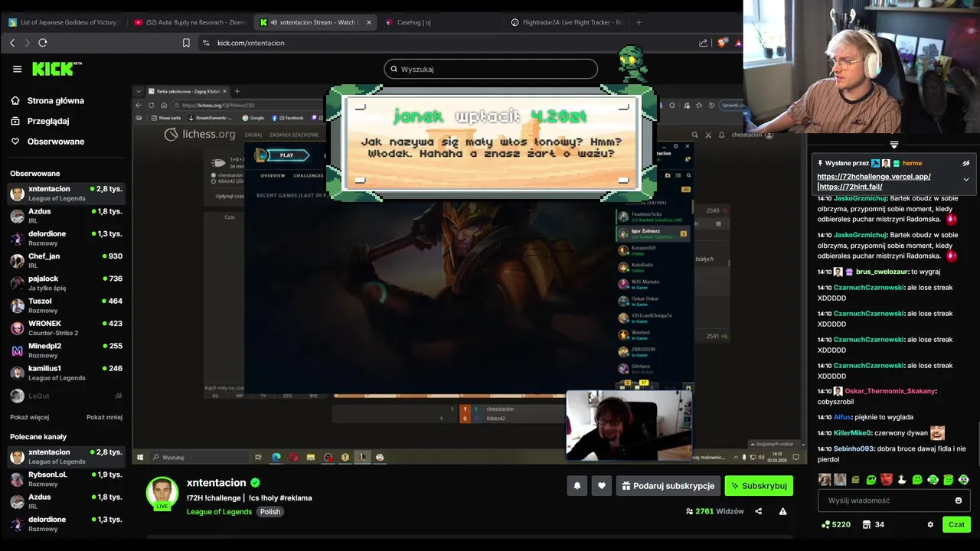The height and width of the screenshot is (551, 980).
Task: Open the emoji picker in chat box
Action: tap(959, 500)
